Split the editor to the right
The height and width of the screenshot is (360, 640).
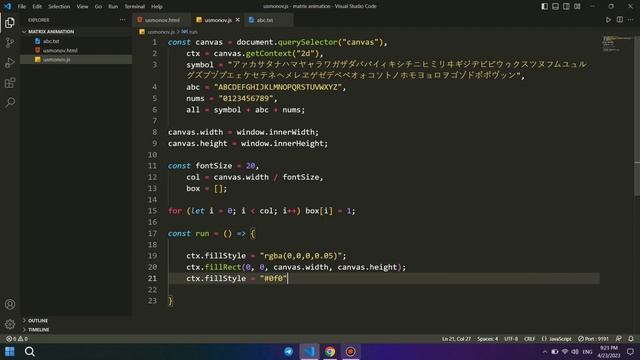pyautogui.click(x=620, y=20)
